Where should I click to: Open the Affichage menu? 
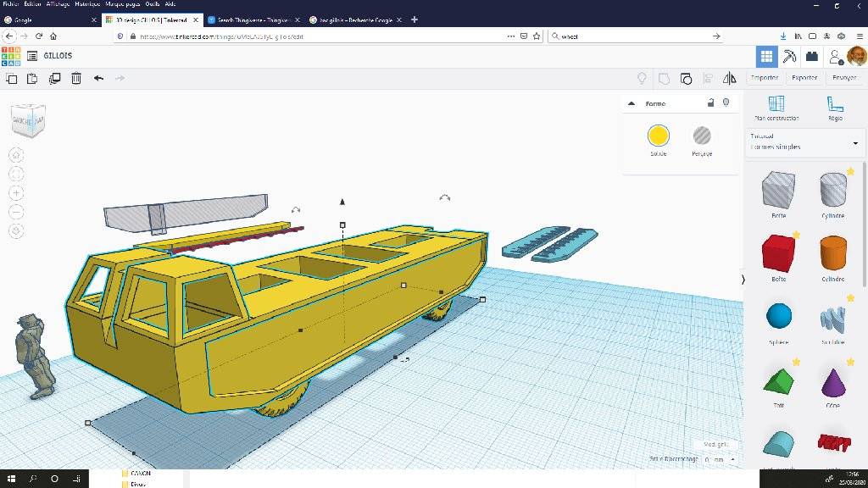[58, 4]
